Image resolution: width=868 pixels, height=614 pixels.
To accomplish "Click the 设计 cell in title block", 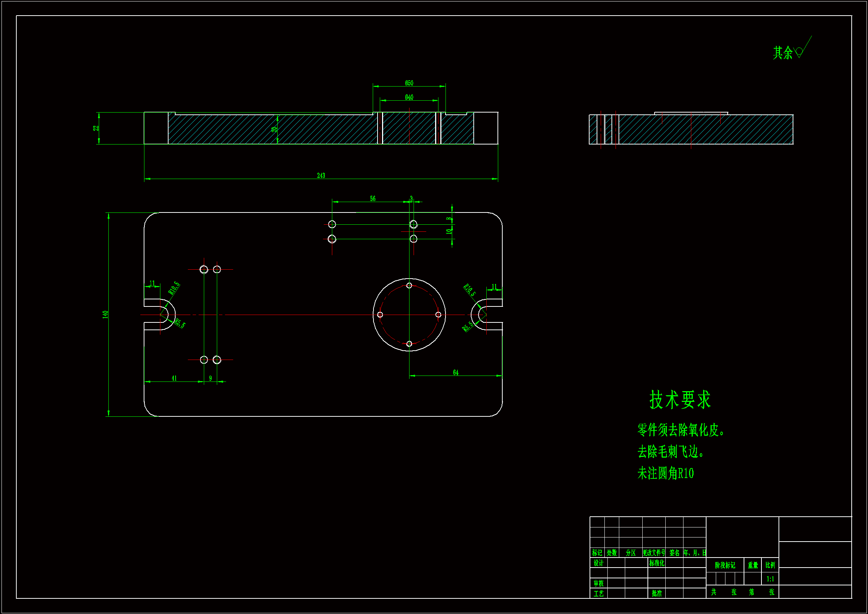I will (598, 563).
